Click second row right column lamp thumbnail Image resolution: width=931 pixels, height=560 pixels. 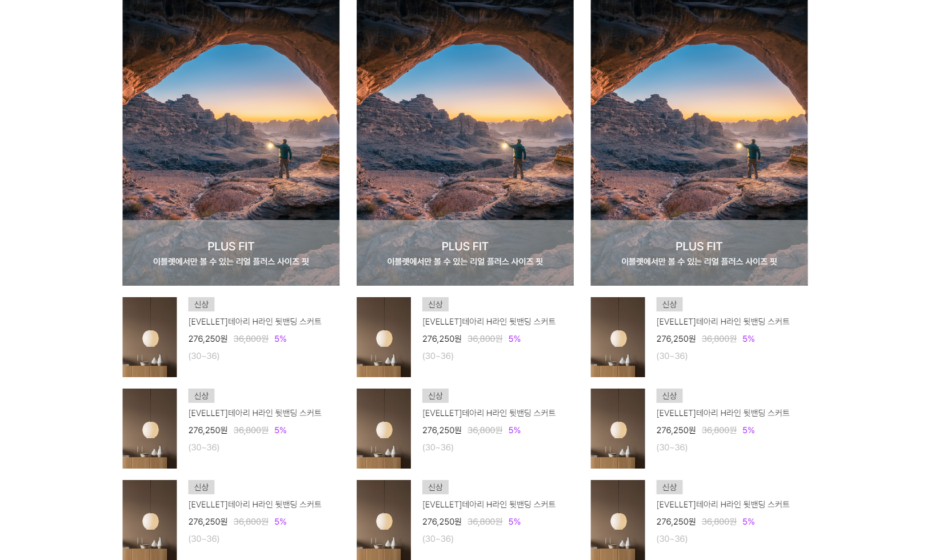tap(618, 429)
